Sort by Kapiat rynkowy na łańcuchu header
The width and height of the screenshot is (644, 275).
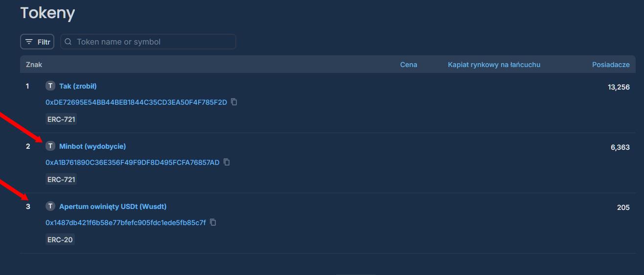coord(494,65)
